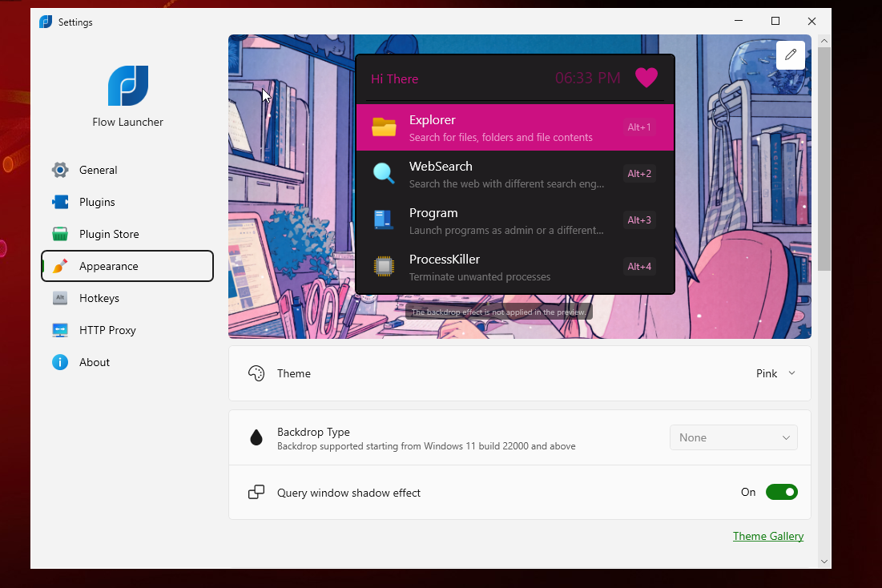The width and height of the screenshot is (882, 588).
Task: Open the Theme Gallery link
Action: [767, 536]
